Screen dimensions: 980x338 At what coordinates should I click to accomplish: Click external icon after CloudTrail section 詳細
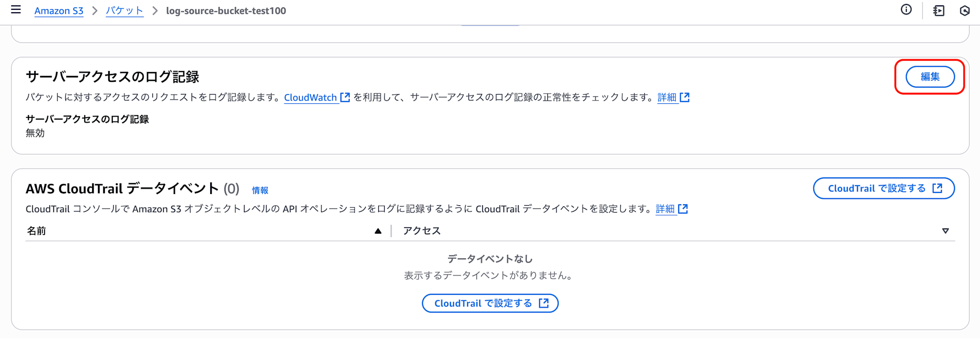click(683, 209)
